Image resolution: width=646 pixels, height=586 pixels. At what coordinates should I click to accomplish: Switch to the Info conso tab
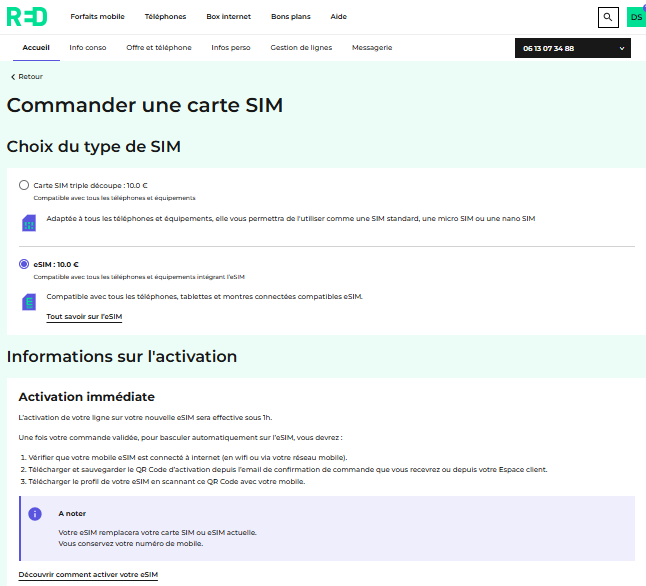88,48
